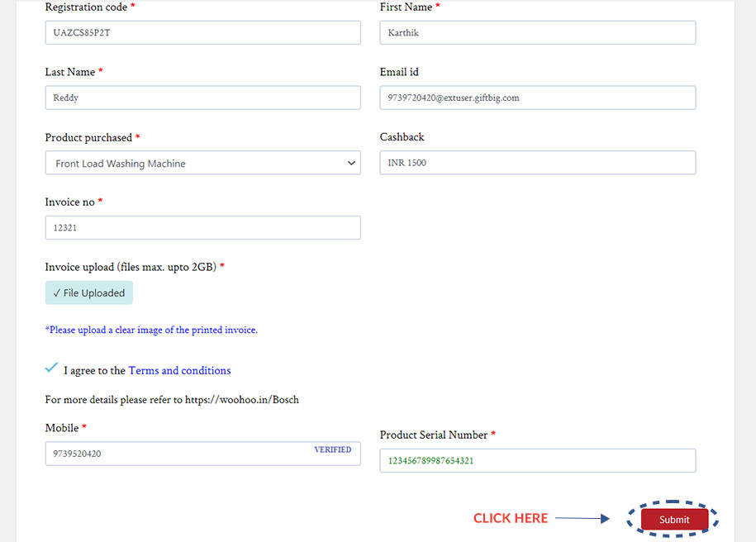756x542 pixels.
Task: Select the Front Load Washing Machine combo box
Action: point(203,163)
